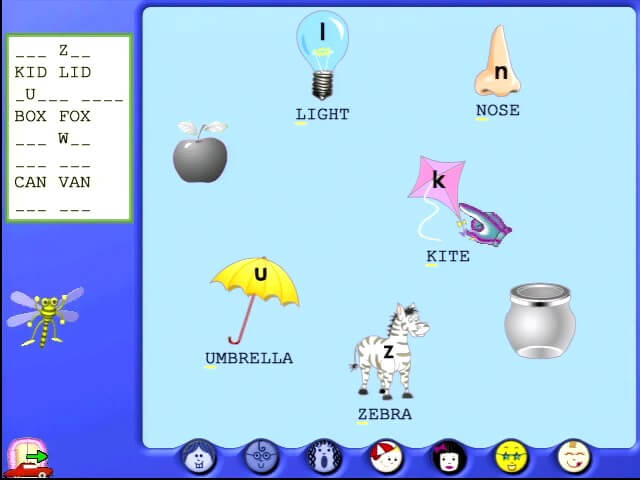Select the yellow umbrella picture

coord(256,300)
